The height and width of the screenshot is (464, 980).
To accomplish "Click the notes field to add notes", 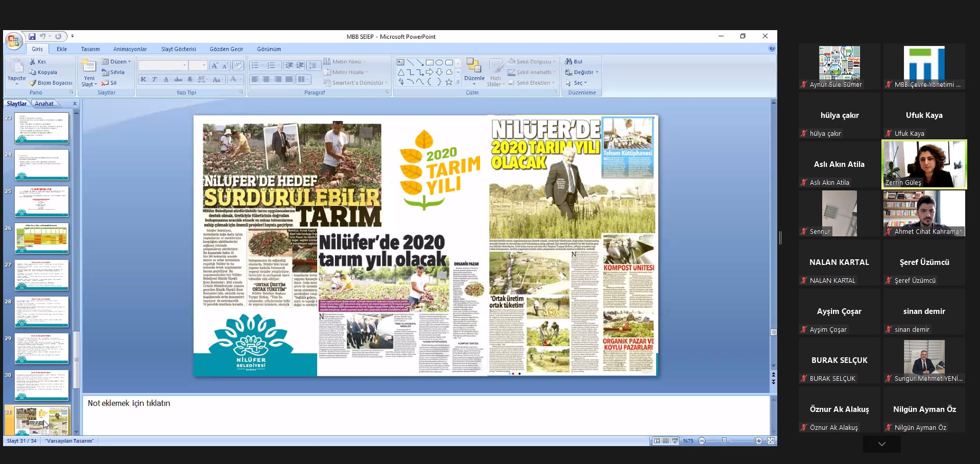I will point(426,414).
